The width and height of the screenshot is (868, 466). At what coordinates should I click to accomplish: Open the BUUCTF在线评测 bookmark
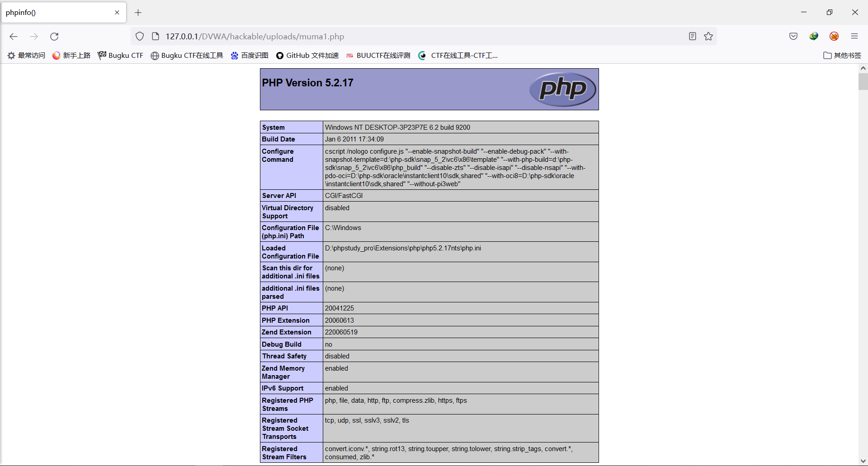378,56
